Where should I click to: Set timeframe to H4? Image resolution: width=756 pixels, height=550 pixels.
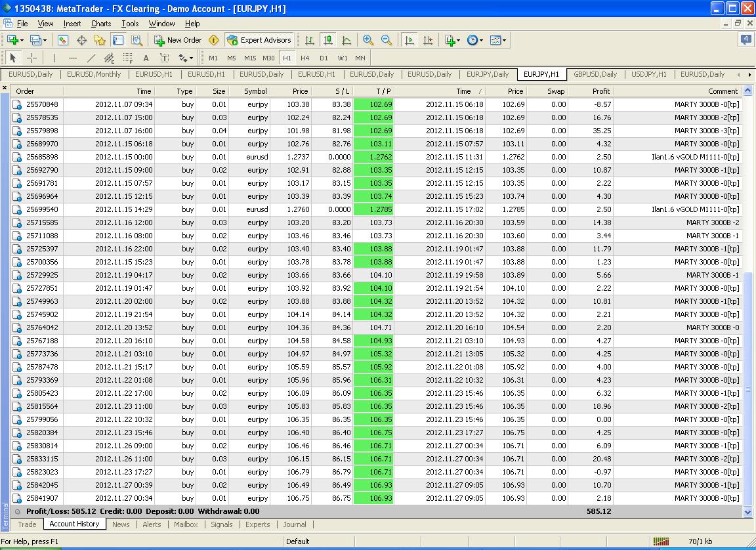304,58
